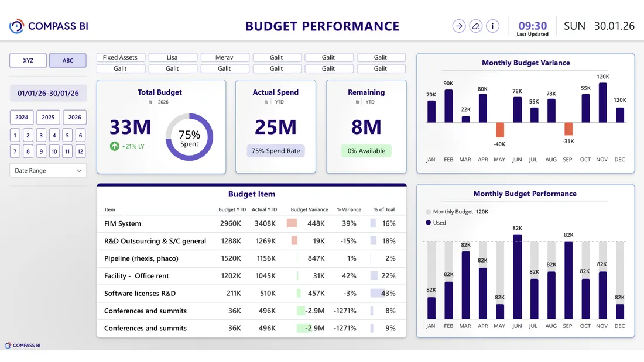Choose the Lisa filter chip
This screenshot has height=362, width=644.
(172, 57)
